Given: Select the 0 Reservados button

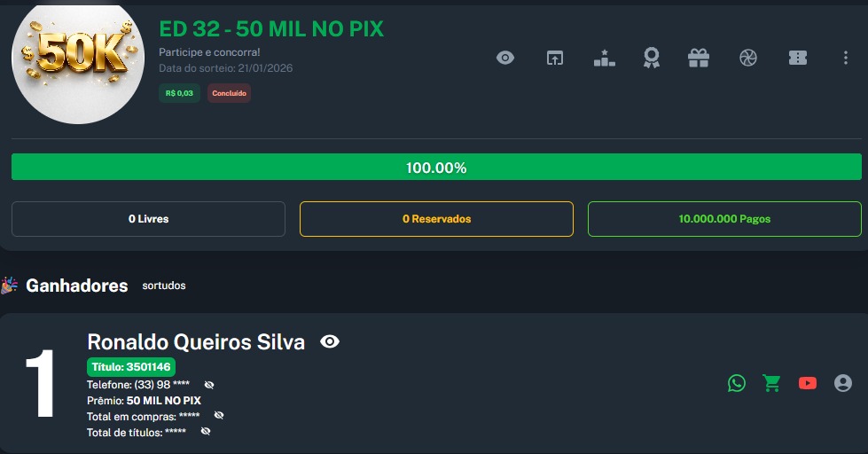Looking at the screenshot, I should pyautogui.click(x=436, y=219).
